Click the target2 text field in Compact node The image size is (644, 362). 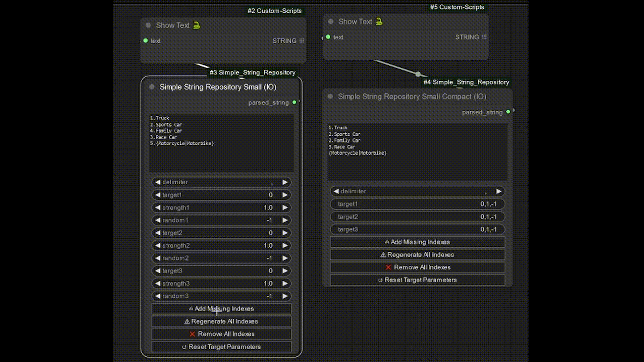coord(417,217)
